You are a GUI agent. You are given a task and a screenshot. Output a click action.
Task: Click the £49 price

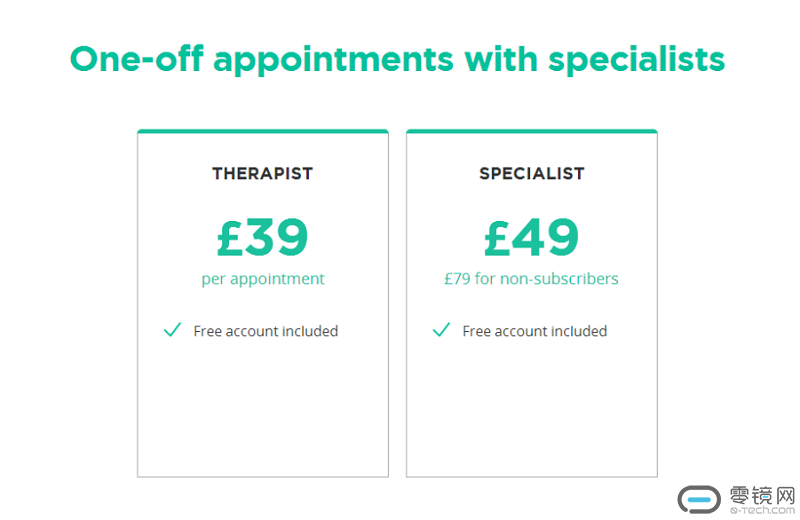point(531,237)
